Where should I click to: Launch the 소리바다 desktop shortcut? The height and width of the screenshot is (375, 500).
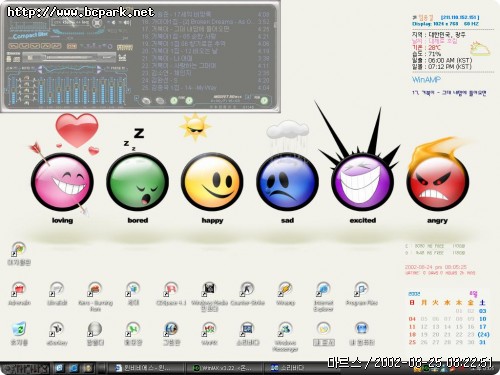click(247, 333)
